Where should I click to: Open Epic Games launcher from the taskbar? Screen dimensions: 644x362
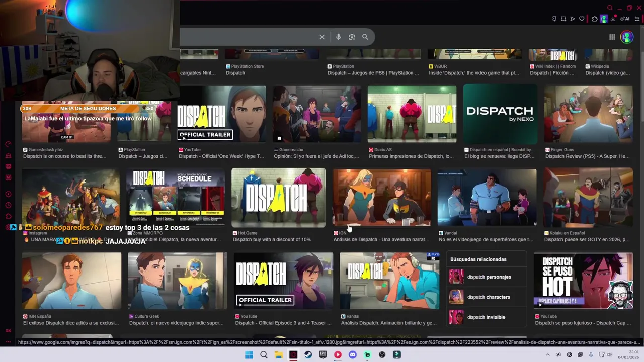click(323, 355)
